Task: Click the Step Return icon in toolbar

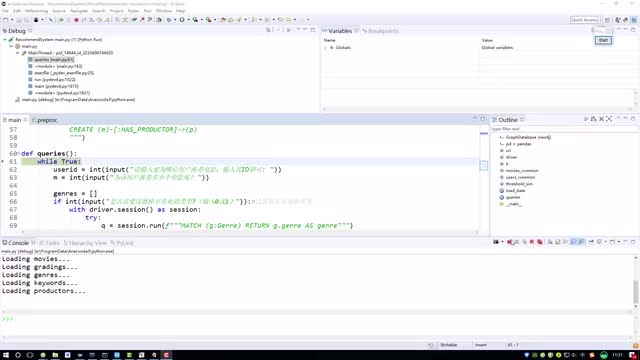Action: coord(107,20)
